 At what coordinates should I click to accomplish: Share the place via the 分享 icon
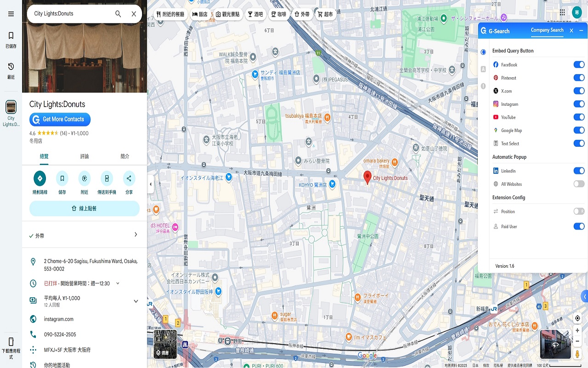[129, 178]
